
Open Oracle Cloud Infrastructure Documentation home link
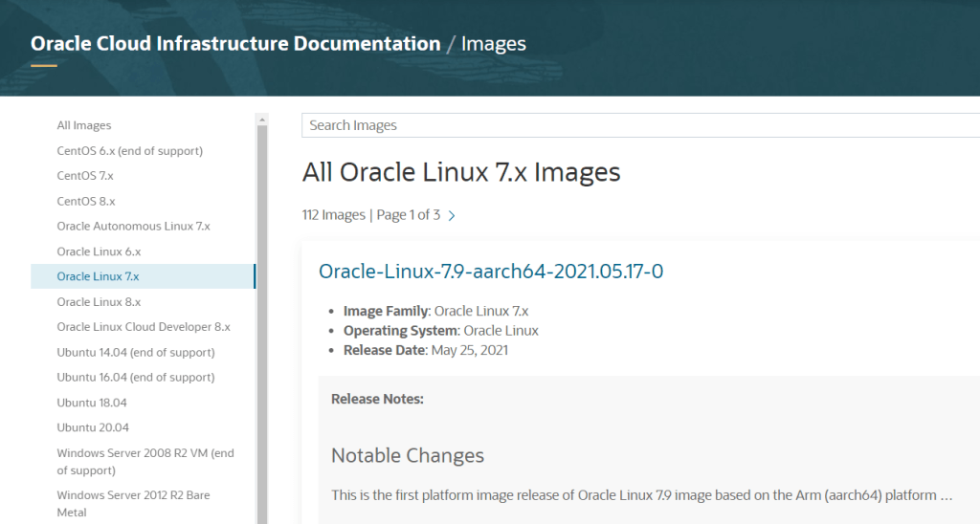(x=235, y=43)
